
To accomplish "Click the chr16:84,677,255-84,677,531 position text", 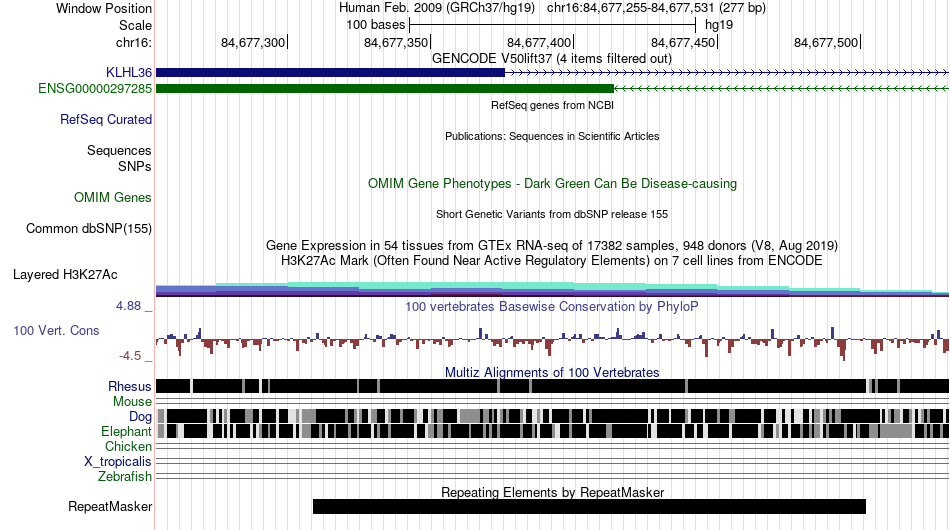I will (656, 8).
